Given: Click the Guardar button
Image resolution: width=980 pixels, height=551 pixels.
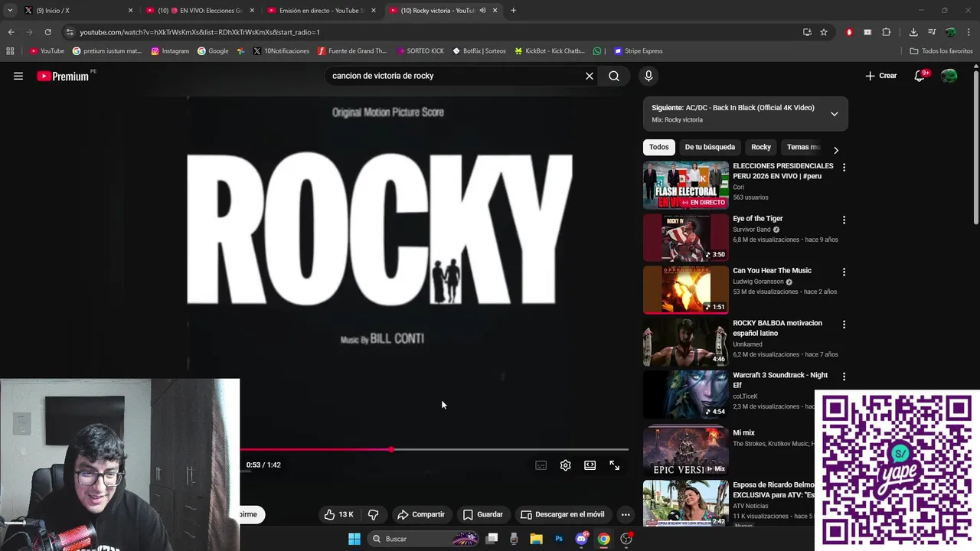Looking at the screenshot, I should click(x=483, y=514).
